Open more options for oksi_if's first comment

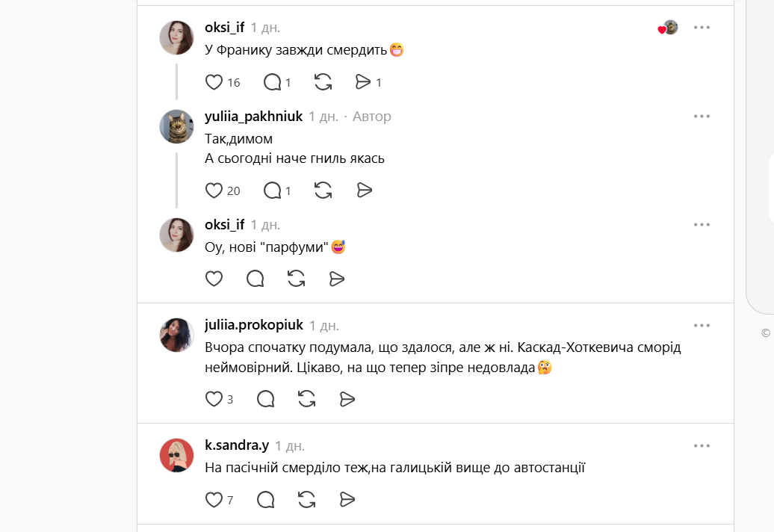(x=702, y=28)
